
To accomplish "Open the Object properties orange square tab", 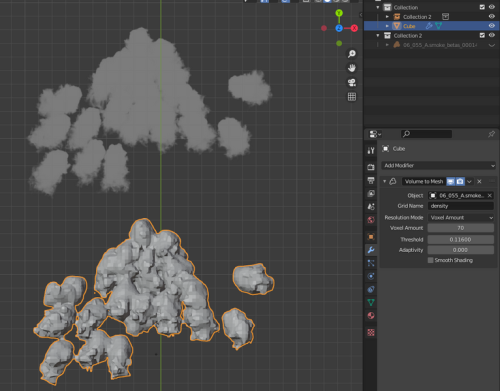I will [x=371, y=237].
